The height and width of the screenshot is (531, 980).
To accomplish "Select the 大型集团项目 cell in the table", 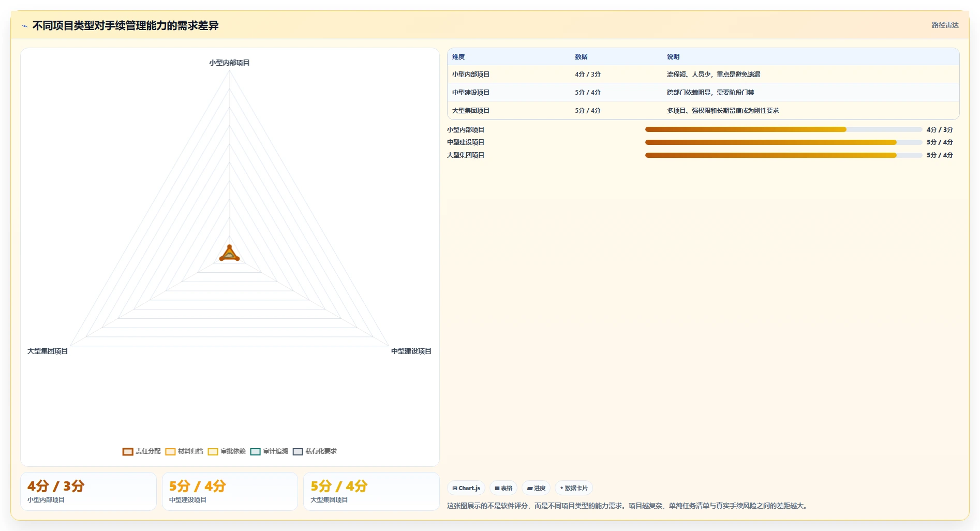I will (x=509, y=111).
